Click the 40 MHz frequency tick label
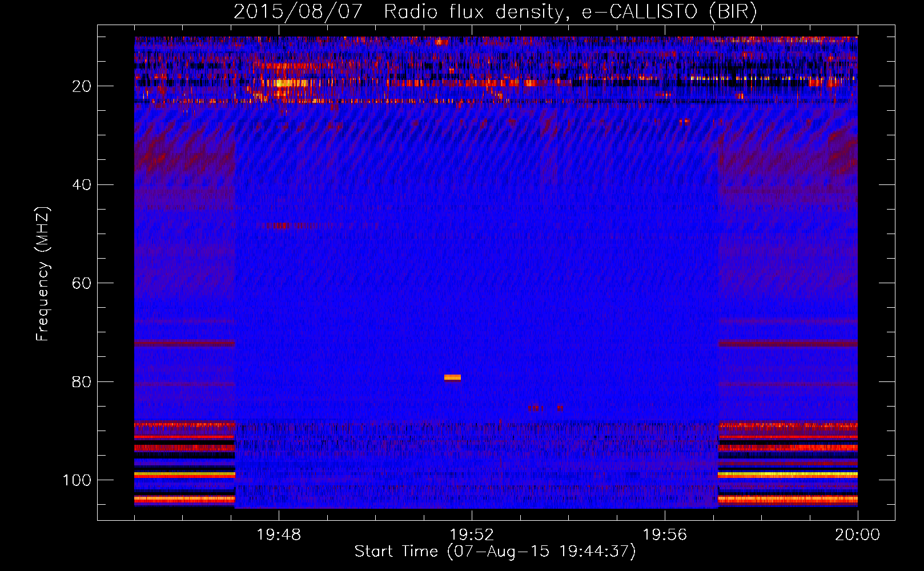The image size is (924, 571). 82,184
